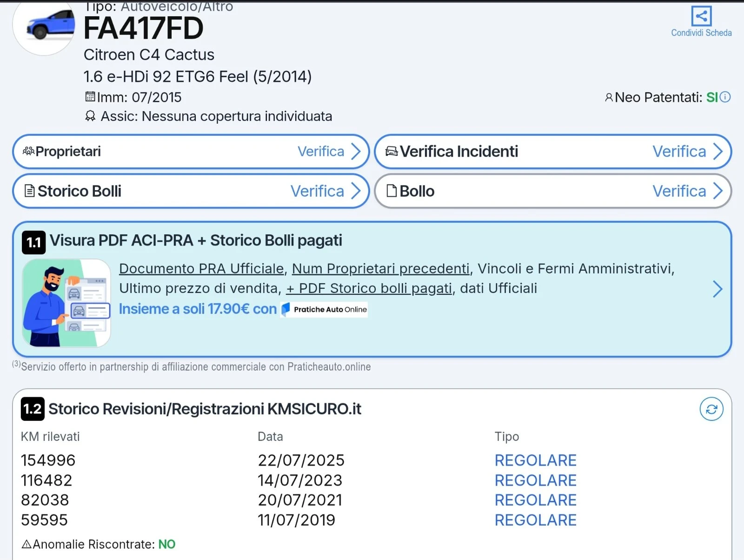
Task: Click REGOLARE for 11/07/2019 revision
Action: (x=536, y=520)
